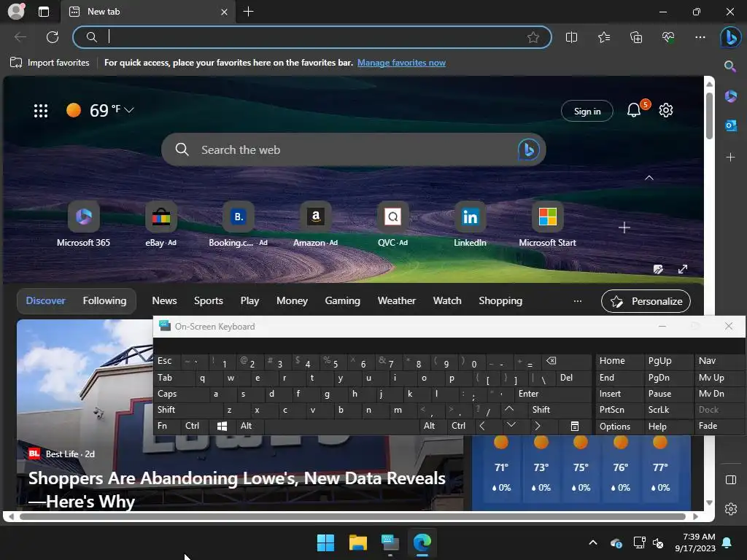Toggle left Ctrl key on keyboard
747x560 pixels.
(194, 426)
